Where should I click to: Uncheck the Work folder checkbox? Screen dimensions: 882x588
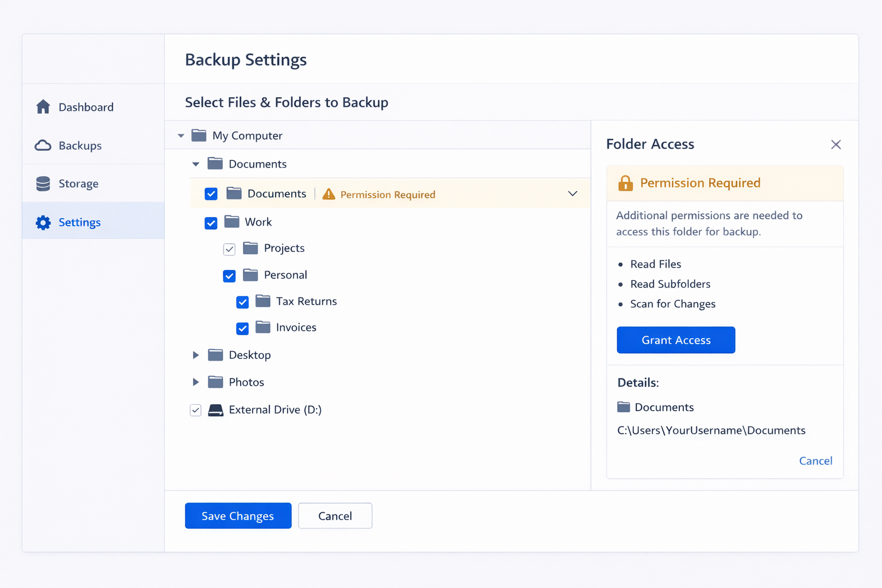[211, 223]
